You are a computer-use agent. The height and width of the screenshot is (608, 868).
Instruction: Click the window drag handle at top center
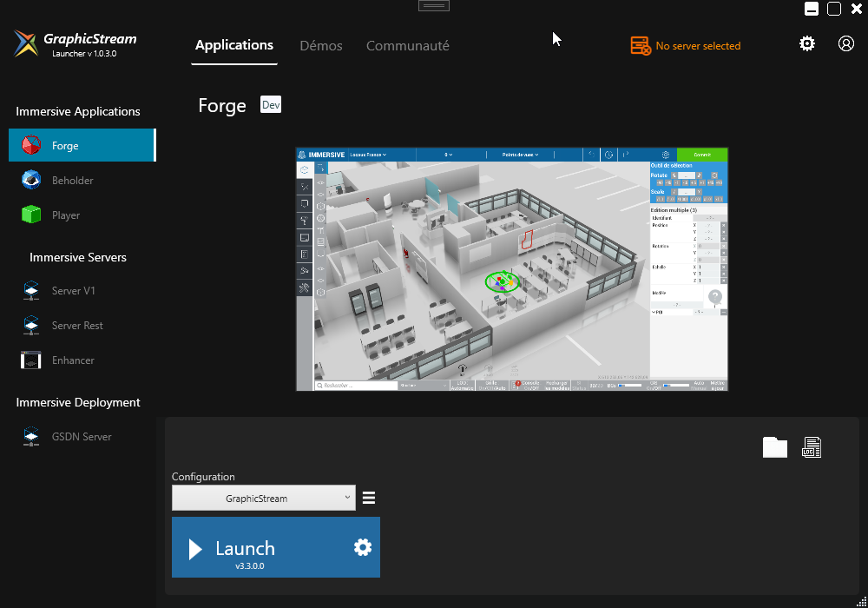click(434, 5)
